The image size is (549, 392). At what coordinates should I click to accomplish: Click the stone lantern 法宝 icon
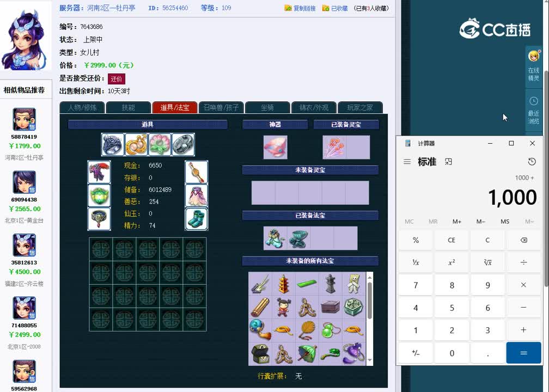[331, 284]
